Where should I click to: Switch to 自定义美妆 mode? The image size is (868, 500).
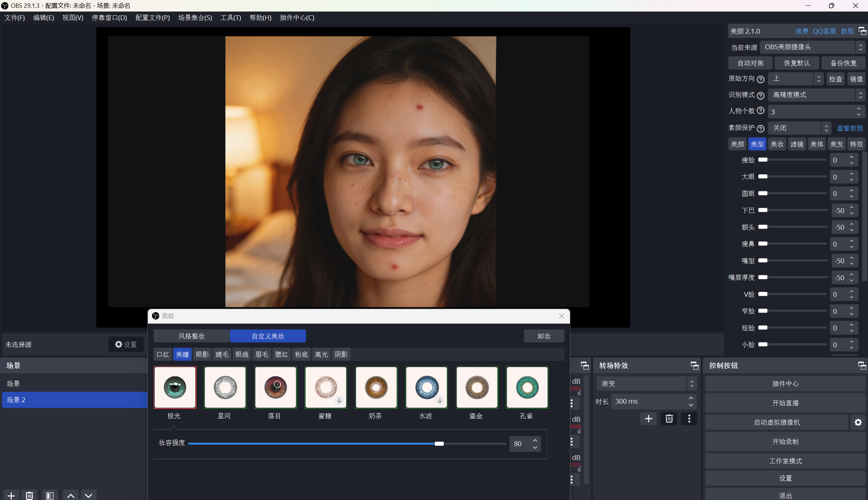[268, 336]
